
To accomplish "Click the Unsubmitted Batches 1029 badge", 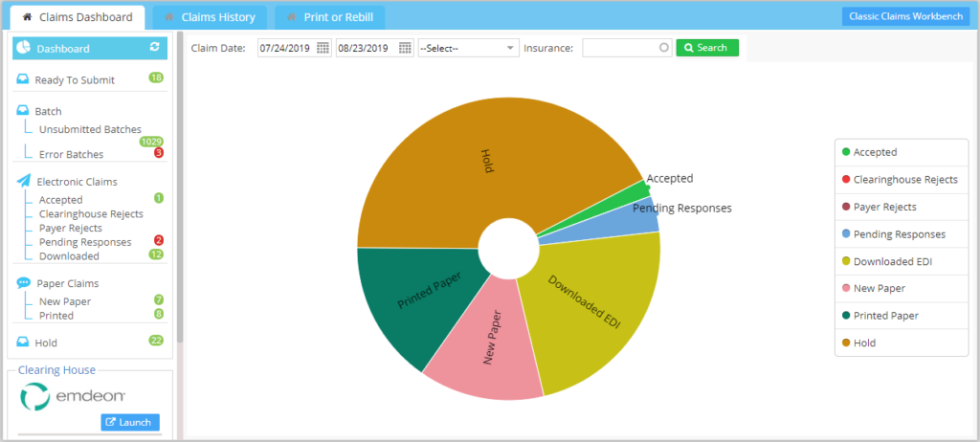I will [x=151, y=142].
